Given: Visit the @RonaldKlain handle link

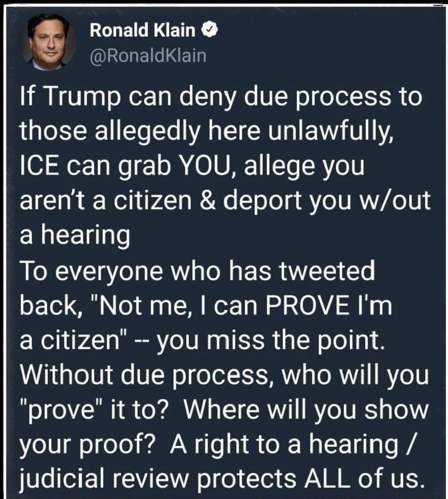Looking at the screenshot, I should [148, 56].
